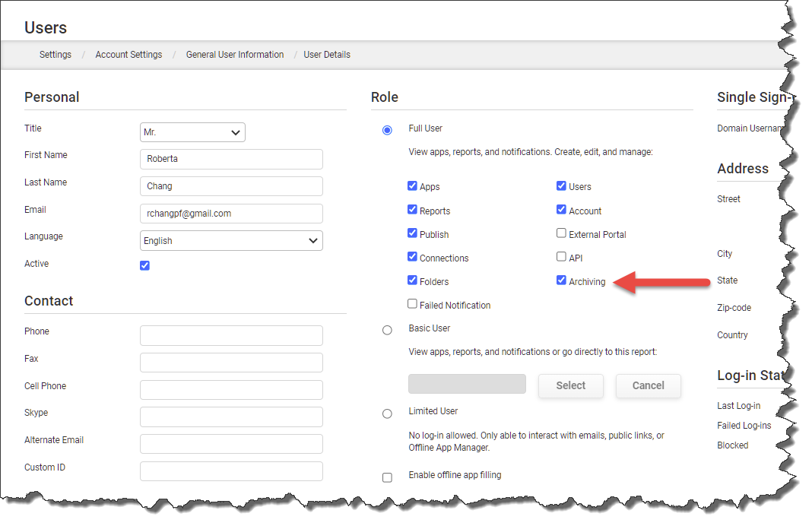Click the Contact section heading

(x=49, y=301)
